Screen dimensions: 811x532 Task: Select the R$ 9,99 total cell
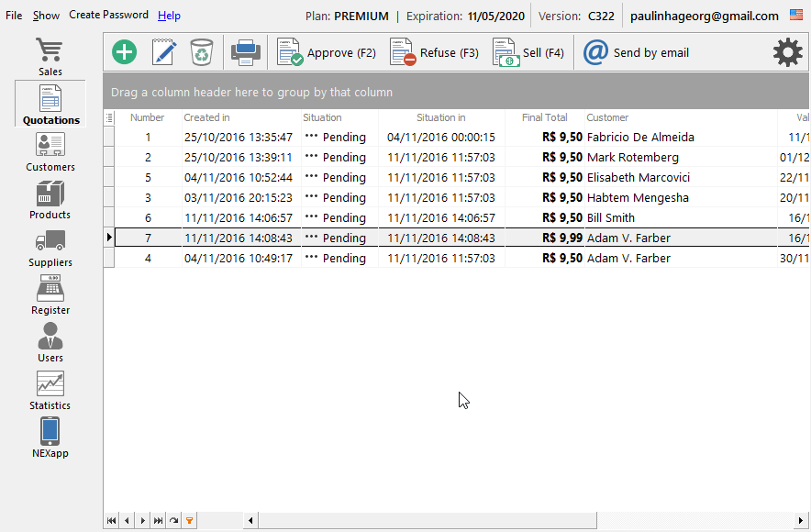545,238
